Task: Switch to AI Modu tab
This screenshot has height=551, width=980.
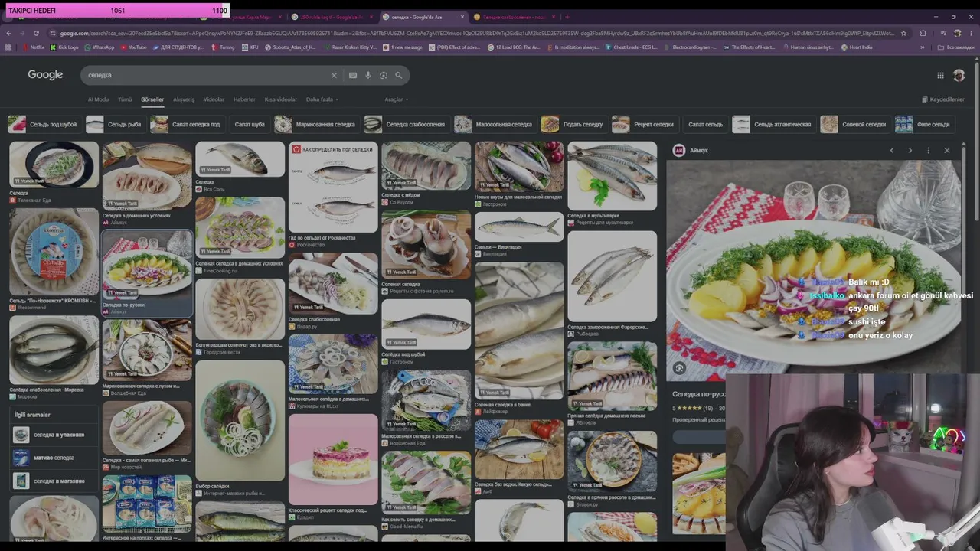Action: pyautogui.click(x=98, y=99)
